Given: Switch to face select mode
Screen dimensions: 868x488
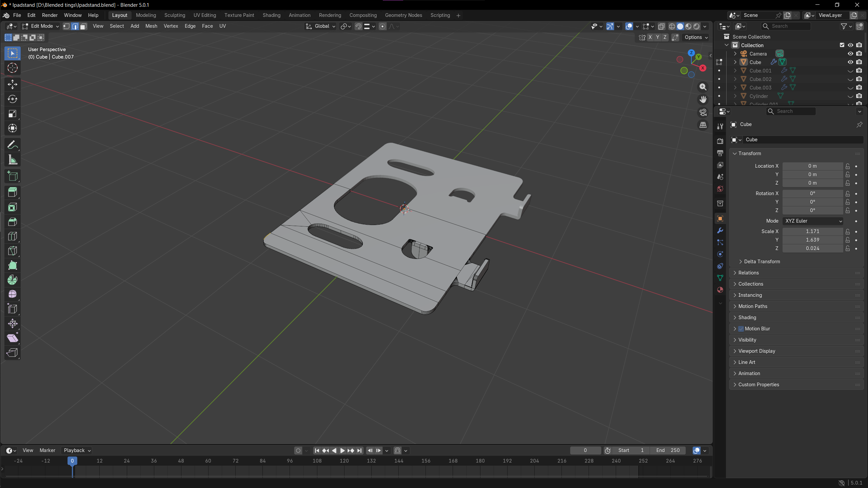Looking at the screenshot, I should [83, 26].
